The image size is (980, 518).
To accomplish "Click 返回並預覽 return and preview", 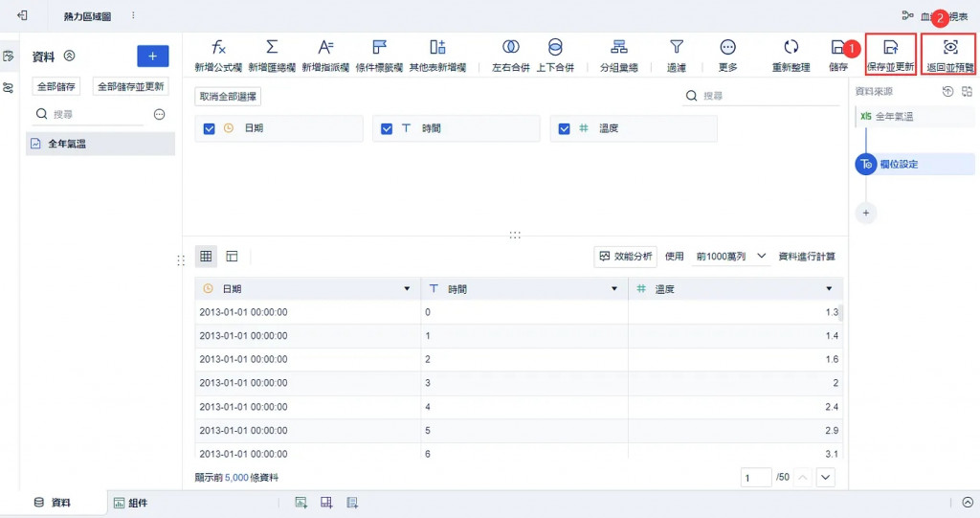I will tap(950, 56).
